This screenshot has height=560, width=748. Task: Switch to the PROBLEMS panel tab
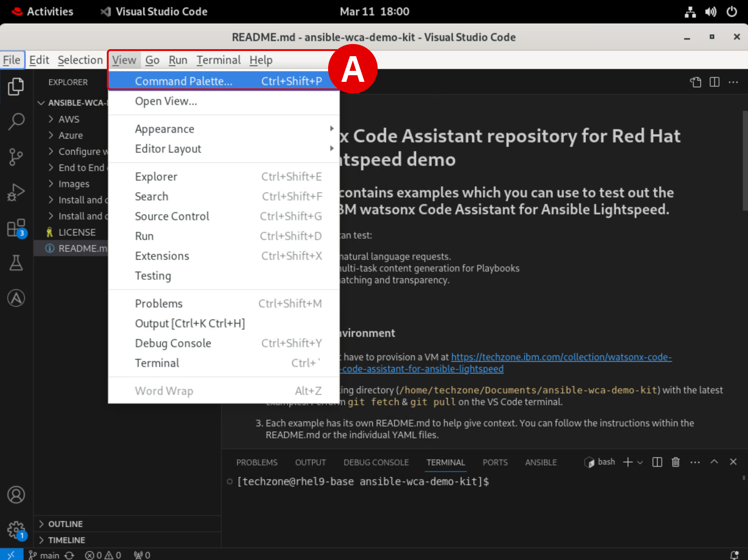click(257, 462)
